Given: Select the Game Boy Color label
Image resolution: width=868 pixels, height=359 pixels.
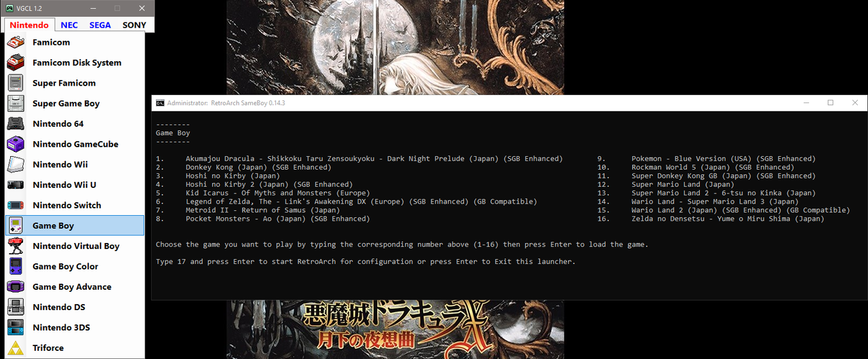Looking at the screenshot, I should point(66,266).
